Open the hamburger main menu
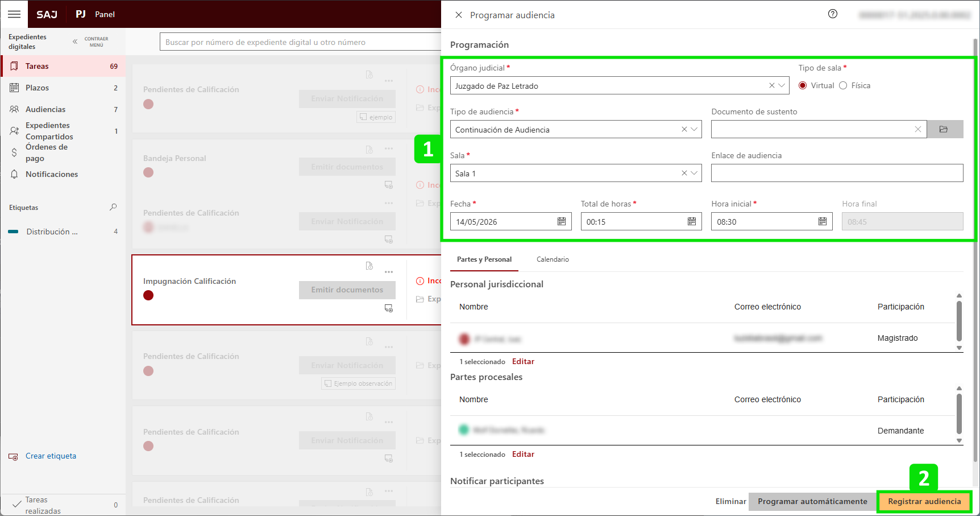This screenshot has width=980, height=516. coord(14,14)
